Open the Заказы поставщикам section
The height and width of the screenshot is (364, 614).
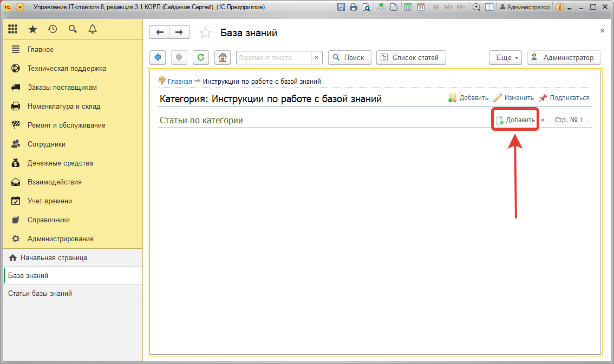(x=73, y=87)
